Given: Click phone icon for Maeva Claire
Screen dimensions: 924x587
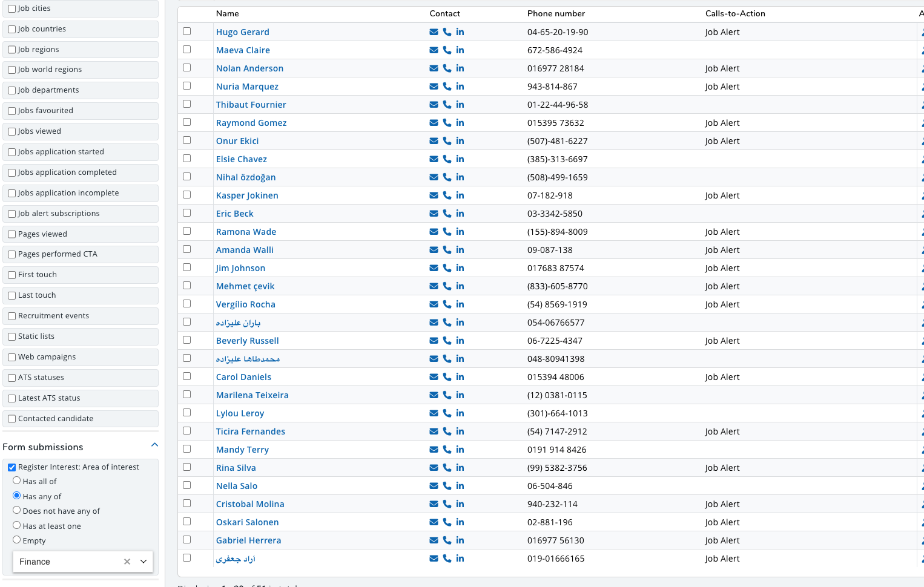Looking at the screenshot, I should pos(447,50).
